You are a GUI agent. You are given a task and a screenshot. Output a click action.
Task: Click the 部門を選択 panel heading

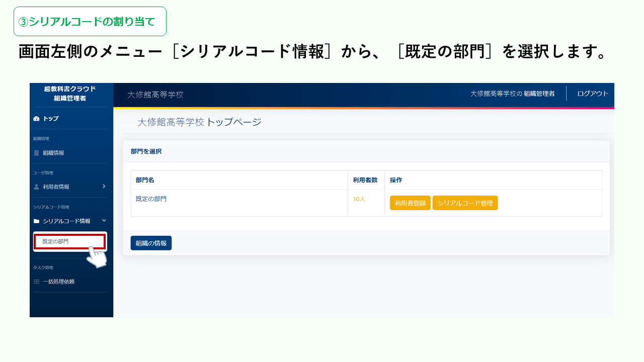(x=146, y=151)
